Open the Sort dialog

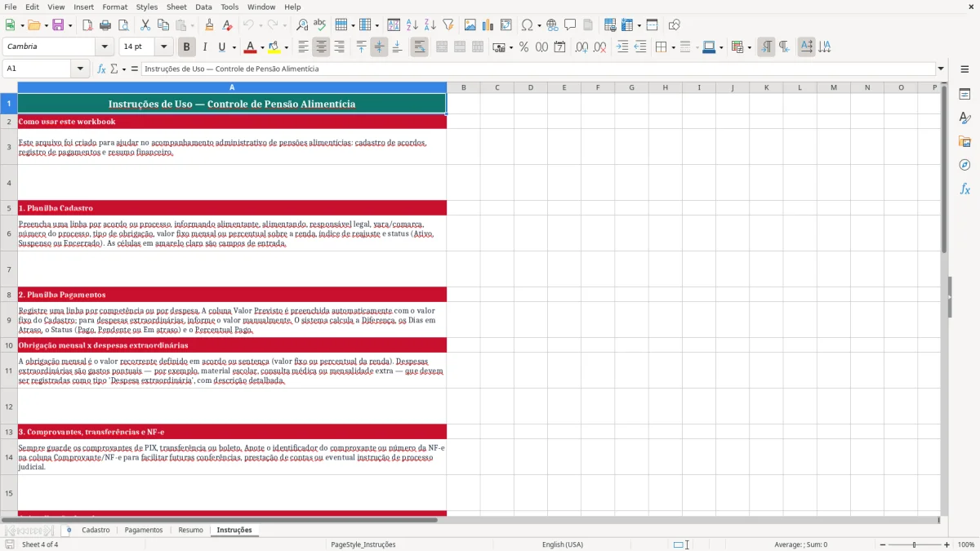click(x=394, y=25)
